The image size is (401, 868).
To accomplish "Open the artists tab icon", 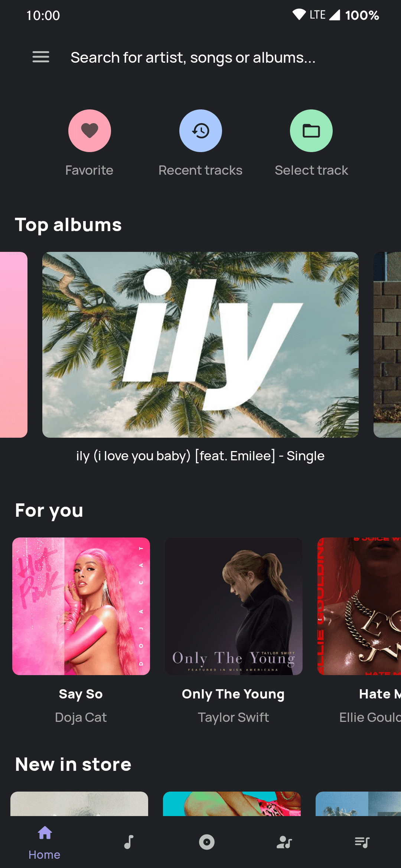I will point(284,842).
